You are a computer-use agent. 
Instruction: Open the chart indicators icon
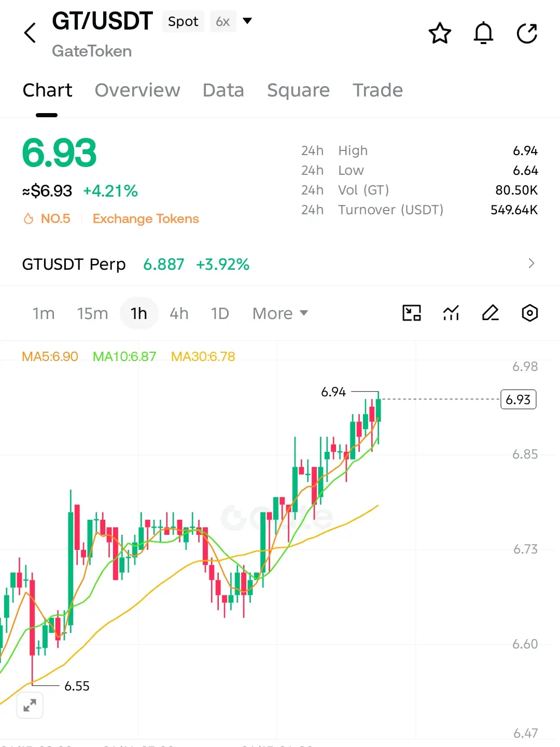tap(451, 313)
